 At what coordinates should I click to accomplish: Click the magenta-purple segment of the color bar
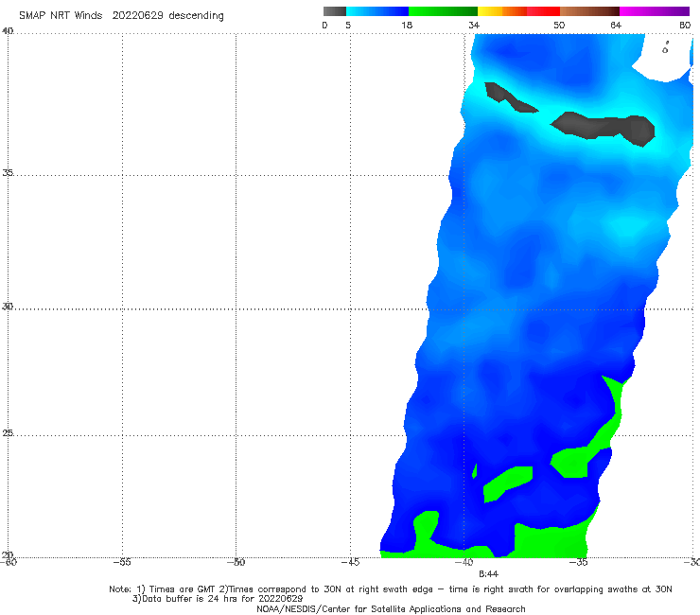[x=655, y=11]
